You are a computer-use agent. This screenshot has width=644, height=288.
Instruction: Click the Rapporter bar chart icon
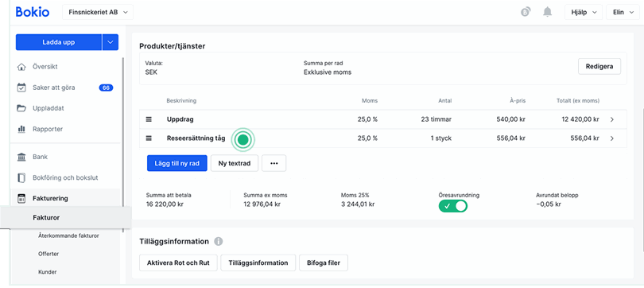click(21, 129)
